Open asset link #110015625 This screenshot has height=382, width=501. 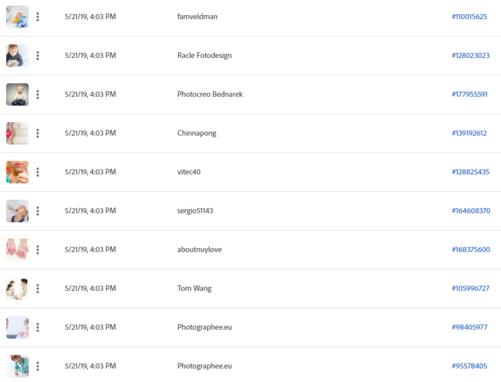pyautogui.click(x=469, y=17)
